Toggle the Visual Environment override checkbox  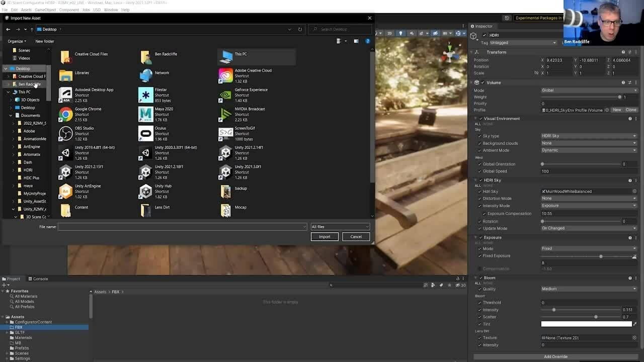click(x=480, y=119)
